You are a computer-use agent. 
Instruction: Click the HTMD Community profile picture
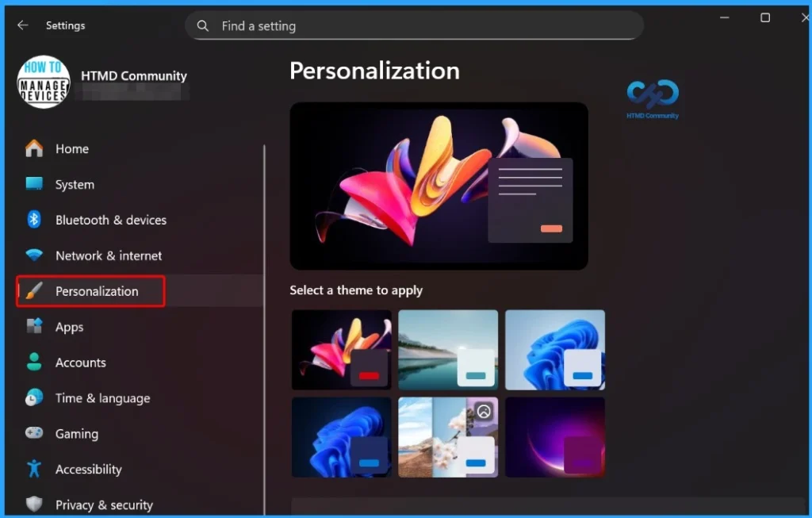pos(44,82)
